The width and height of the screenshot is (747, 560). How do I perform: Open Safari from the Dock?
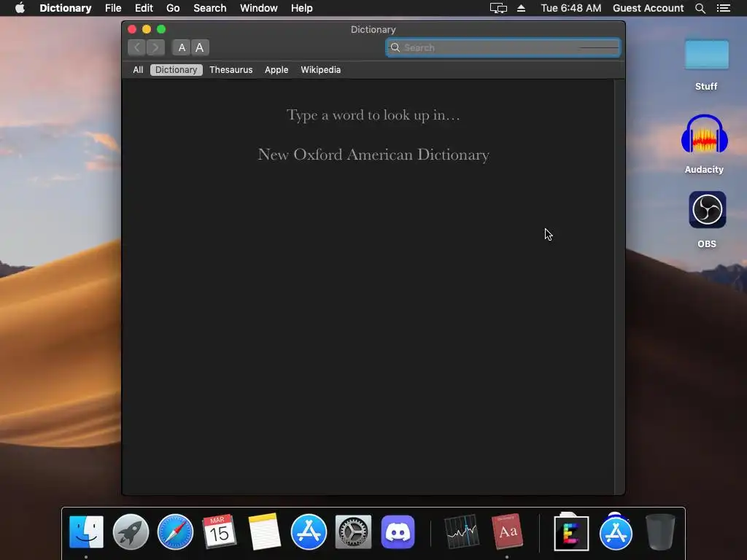[x=175, y=532]
